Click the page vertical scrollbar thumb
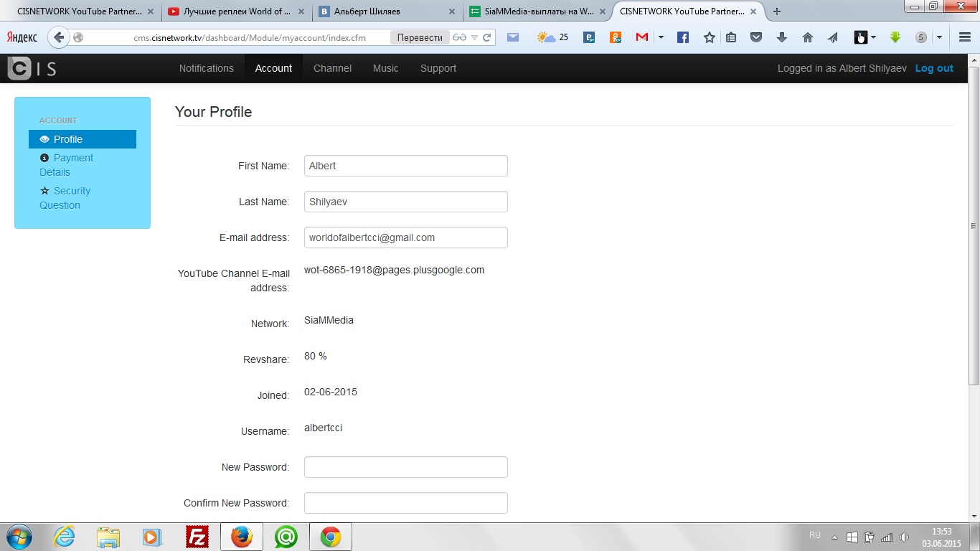 (x=974, y=226)
